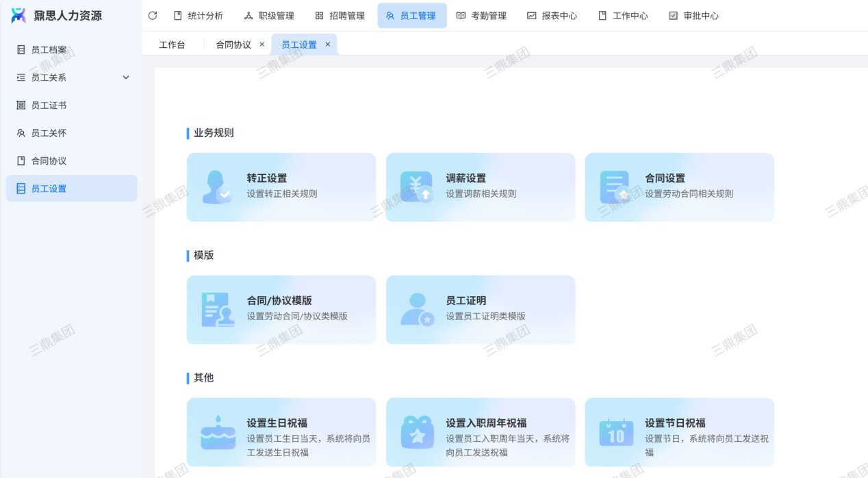
Task: Open 员工证书 in the sidebar
Action: (x=49, y=105)
